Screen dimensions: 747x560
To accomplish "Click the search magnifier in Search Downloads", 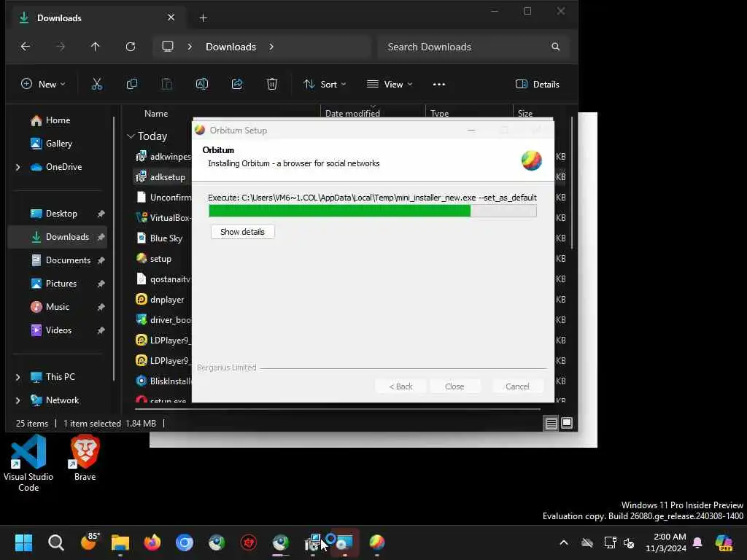I will pos(555,47).
